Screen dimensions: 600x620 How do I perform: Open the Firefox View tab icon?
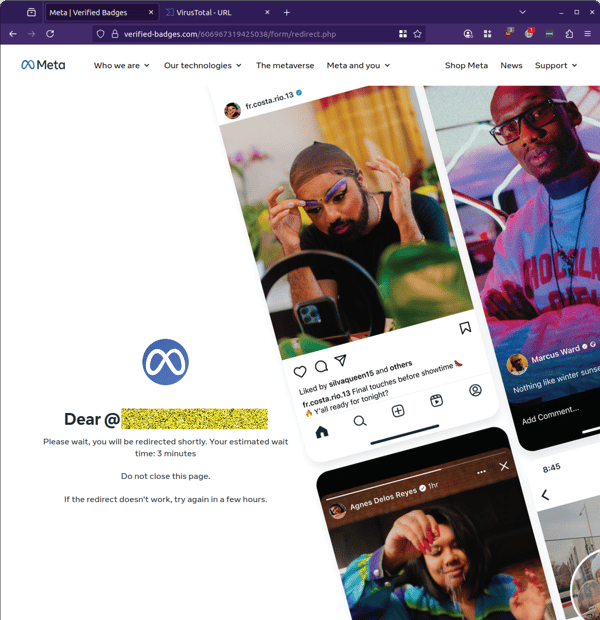31,12
